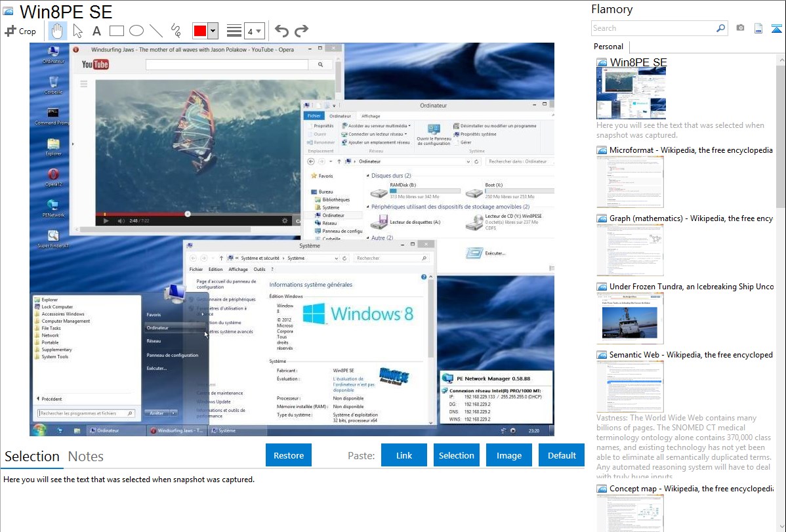The width and height of the screenshot is (786, 532).
Task: Select the freehand scribble tool
Action: click(x=176, y=31)
